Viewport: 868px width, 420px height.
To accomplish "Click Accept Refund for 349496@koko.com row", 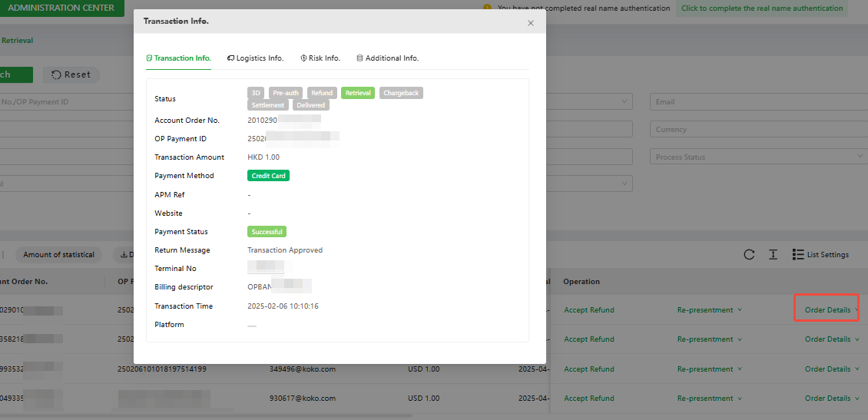I will pyautogui.click(x=589, y=369).
